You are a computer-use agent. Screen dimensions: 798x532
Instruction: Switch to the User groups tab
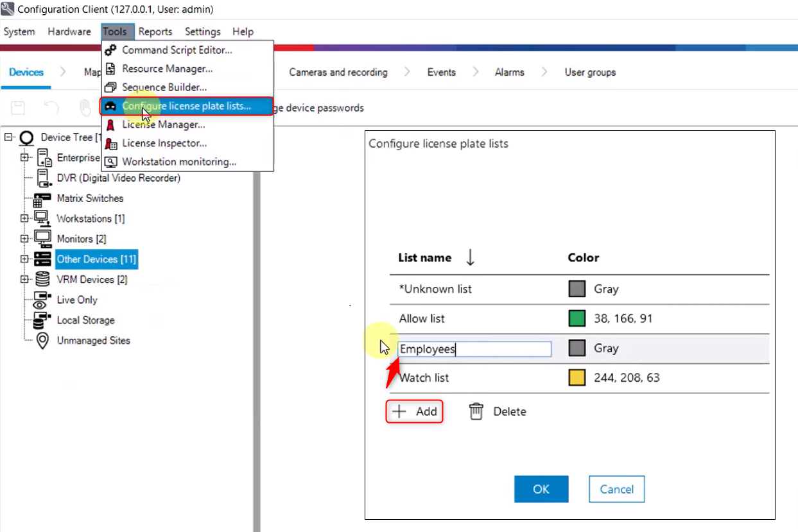(590, 73)
